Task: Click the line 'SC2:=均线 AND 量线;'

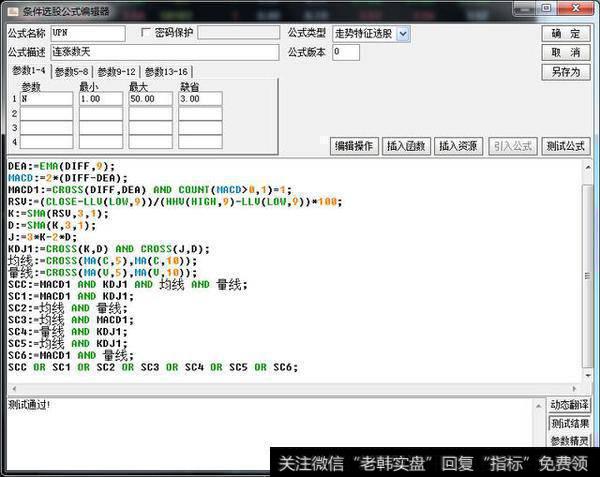Action: coord(68,308)
